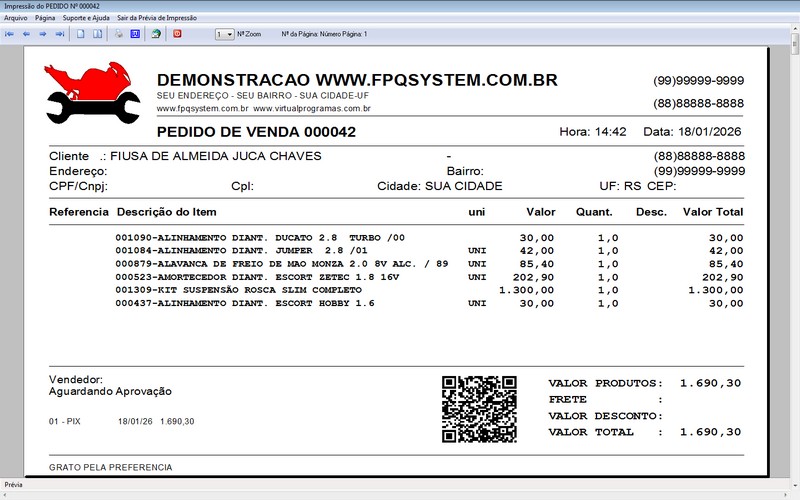Click the next page arrow icon

point(43,34)
